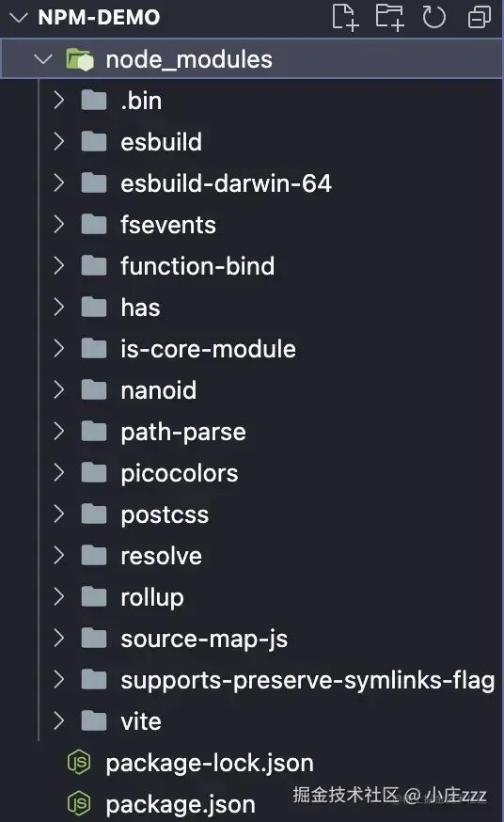Expand the .bin folder chevron
This screenshot has height=822, width=504.
point(58,100)
